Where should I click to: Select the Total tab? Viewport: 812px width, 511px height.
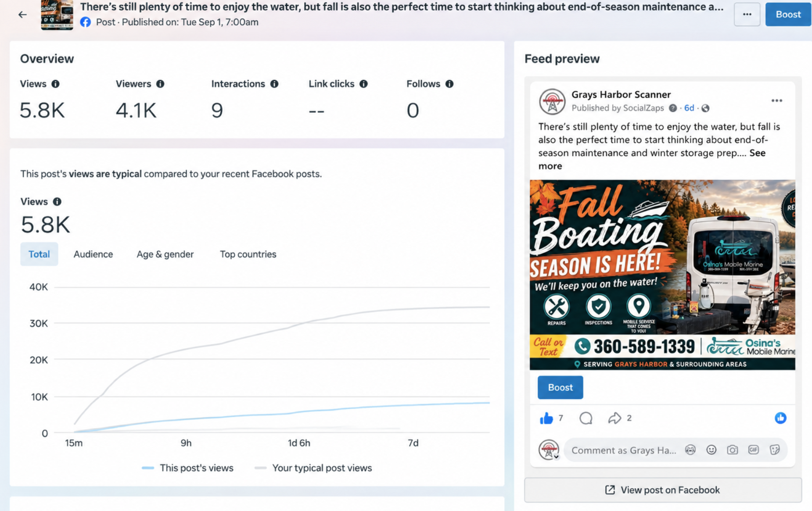click(x=39, y=254)
